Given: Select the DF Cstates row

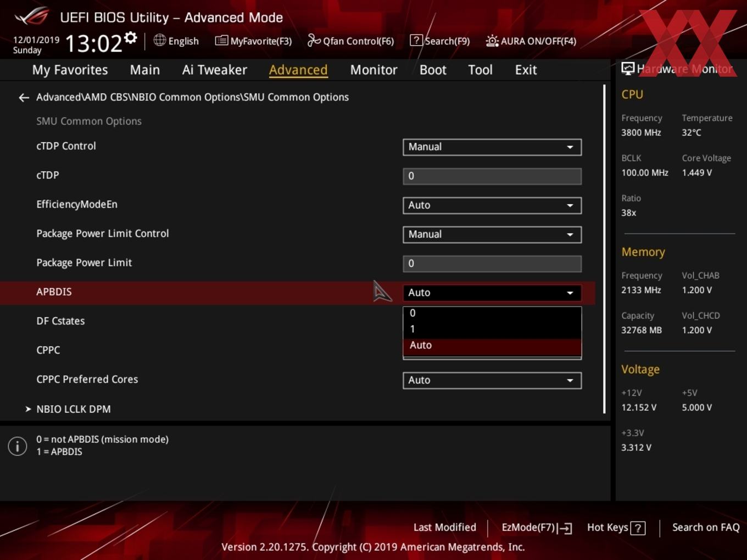Looking at the screenshot, I should (x=60, y=321).
